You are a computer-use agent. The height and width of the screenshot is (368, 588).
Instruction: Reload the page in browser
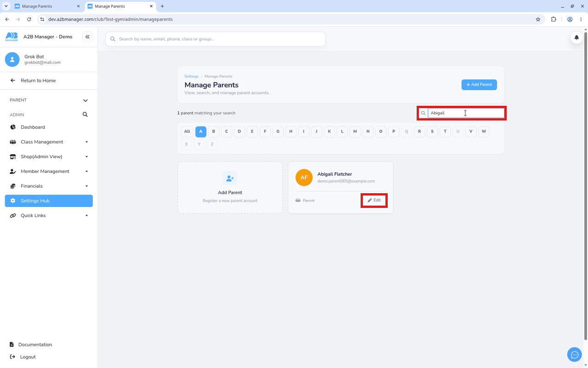coord(29,19)
